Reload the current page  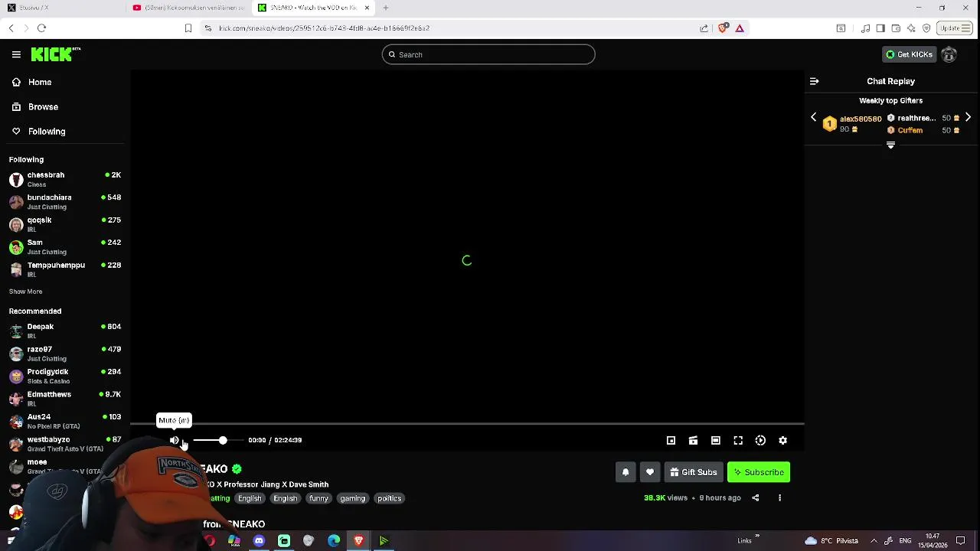click(x=41, y=28)
